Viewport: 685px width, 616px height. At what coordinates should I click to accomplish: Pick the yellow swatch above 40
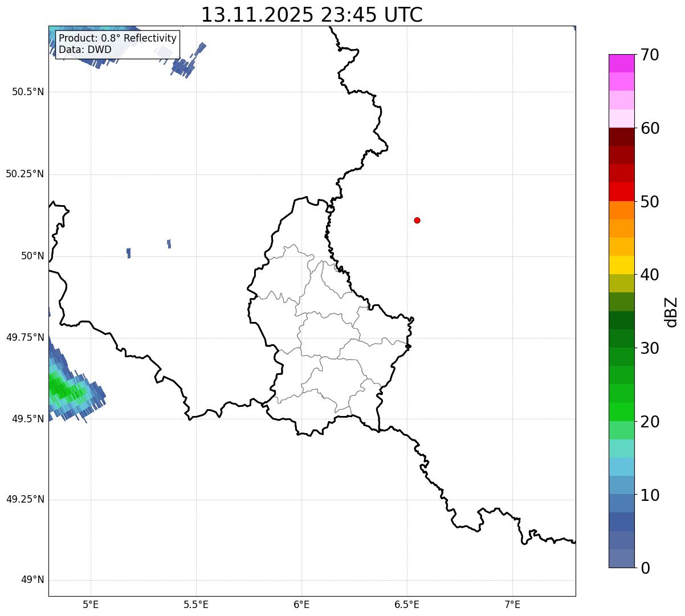621,265
